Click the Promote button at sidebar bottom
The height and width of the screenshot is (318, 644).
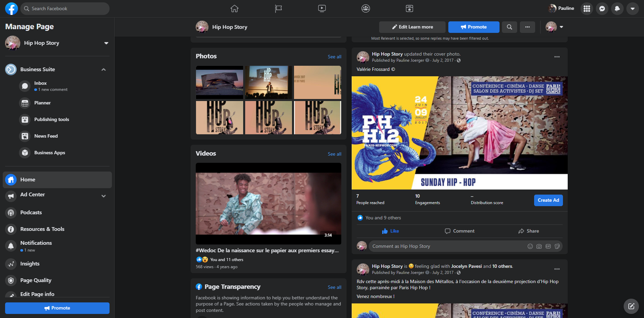[57, 308]
